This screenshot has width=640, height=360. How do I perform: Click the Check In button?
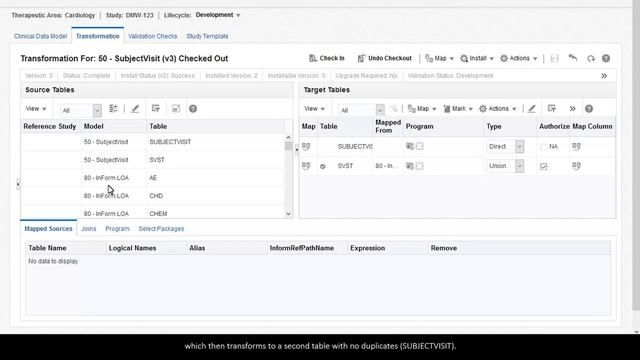327,58
